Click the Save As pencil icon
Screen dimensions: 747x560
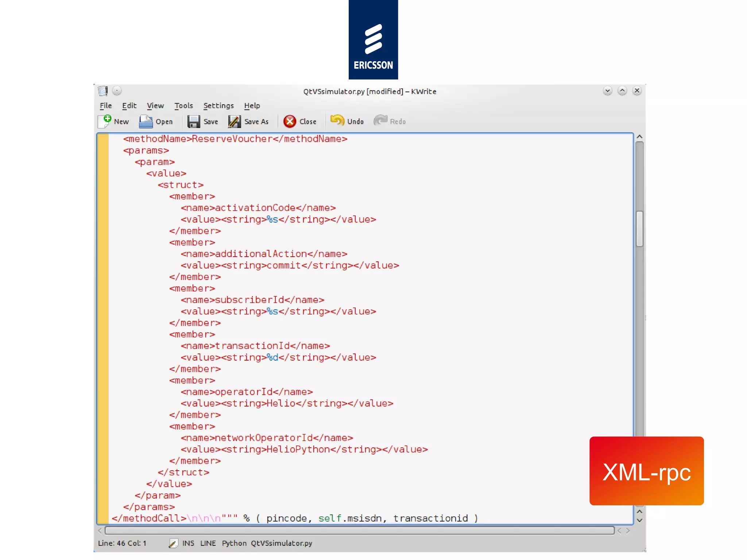point(234,121)
